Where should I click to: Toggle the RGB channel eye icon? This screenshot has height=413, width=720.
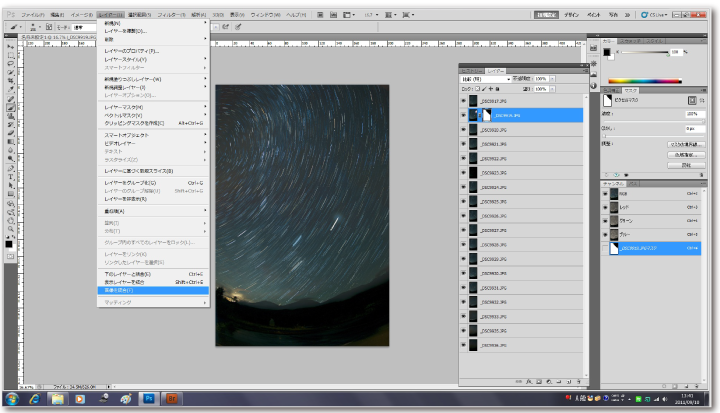coord(606,194)
